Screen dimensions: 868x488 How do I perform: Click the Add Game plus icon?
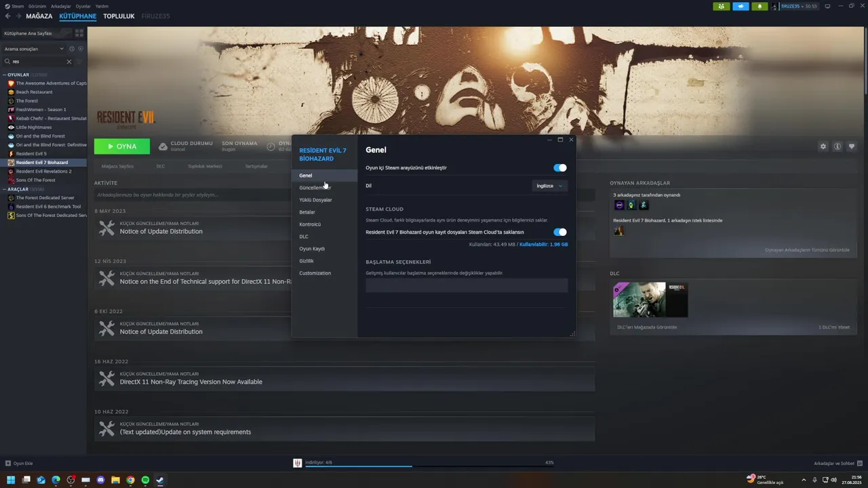coord(8,464)
